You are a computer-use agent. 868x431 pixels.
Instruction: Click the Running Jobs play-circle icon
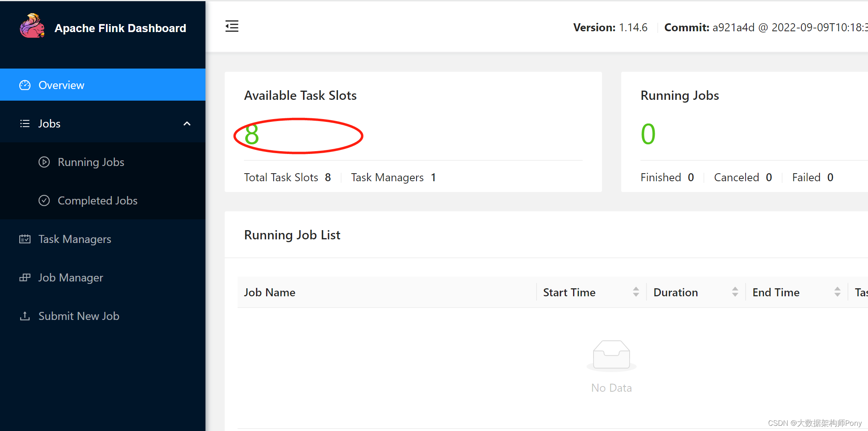[x=44, y=162]
